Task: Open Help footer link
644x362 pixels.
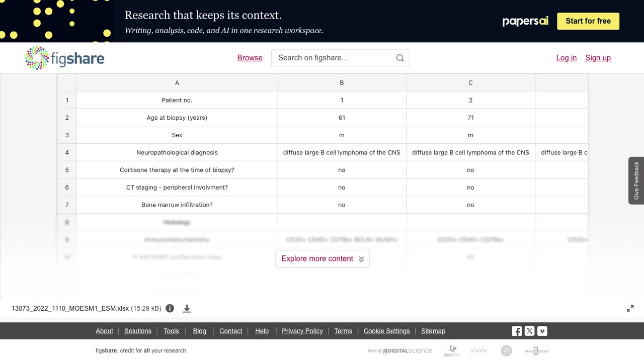Action: point(262,331)
